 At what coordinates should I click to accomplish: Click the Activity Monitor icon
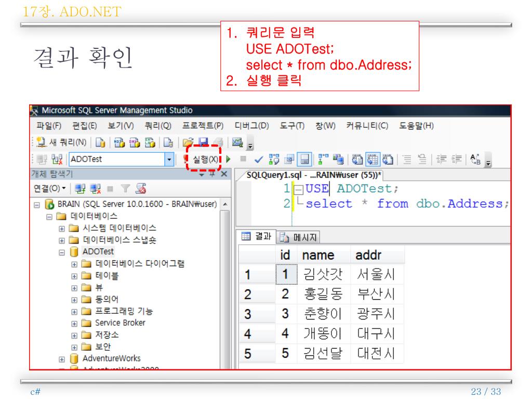click(237, 142)
